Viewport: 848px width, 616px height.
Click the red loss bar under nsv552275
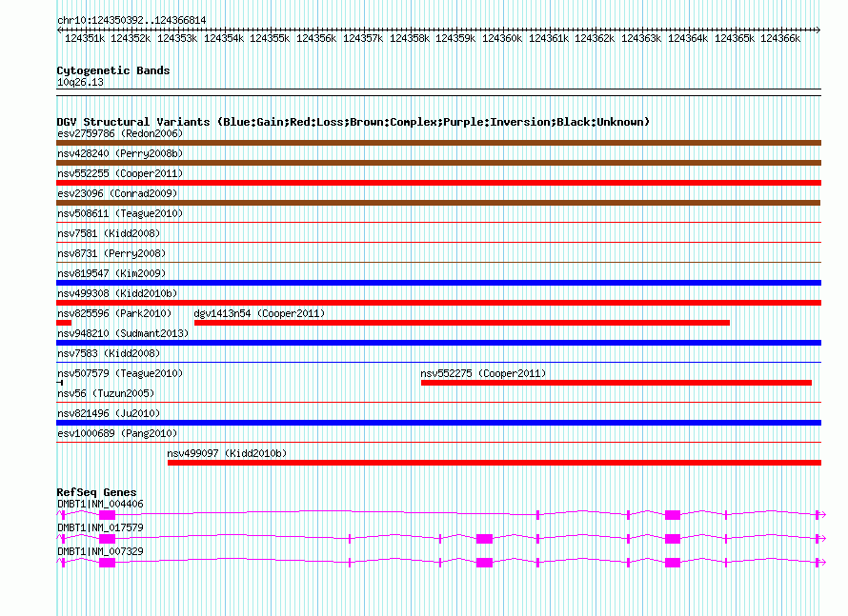[x=616, y=383]
